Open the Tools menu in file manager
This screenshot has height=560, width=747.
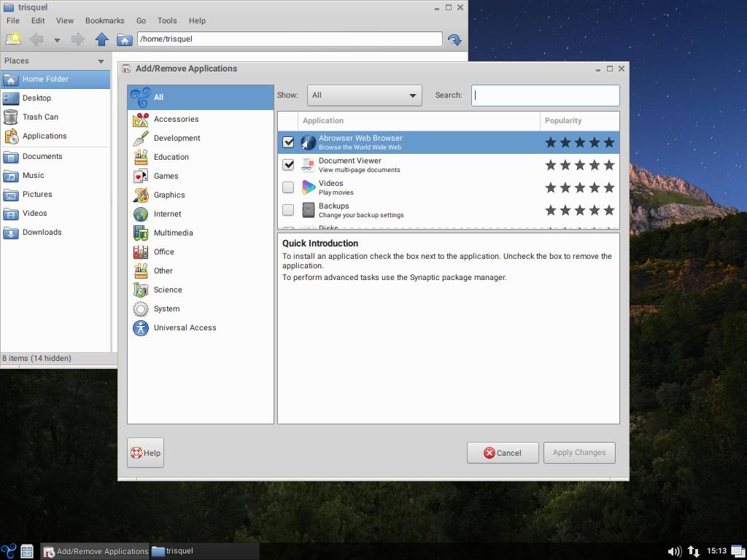click(x=167, y=20)
